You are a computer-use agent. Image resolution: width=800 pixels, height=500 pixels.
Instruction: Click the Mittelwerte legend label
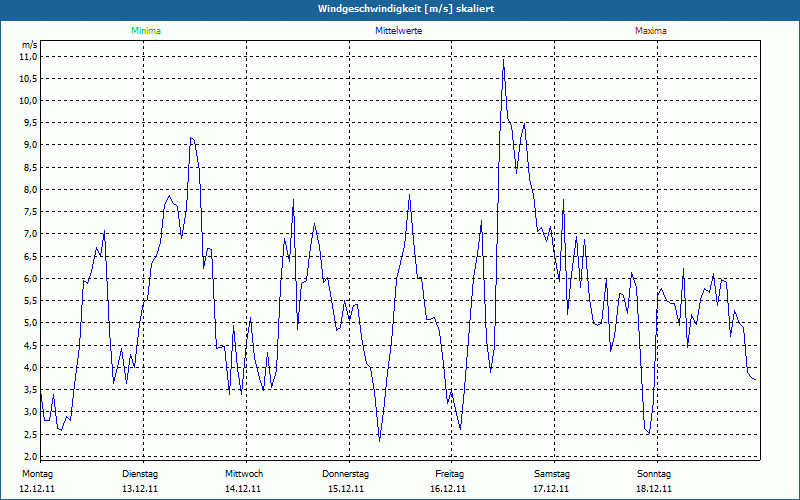pos(398,31)
